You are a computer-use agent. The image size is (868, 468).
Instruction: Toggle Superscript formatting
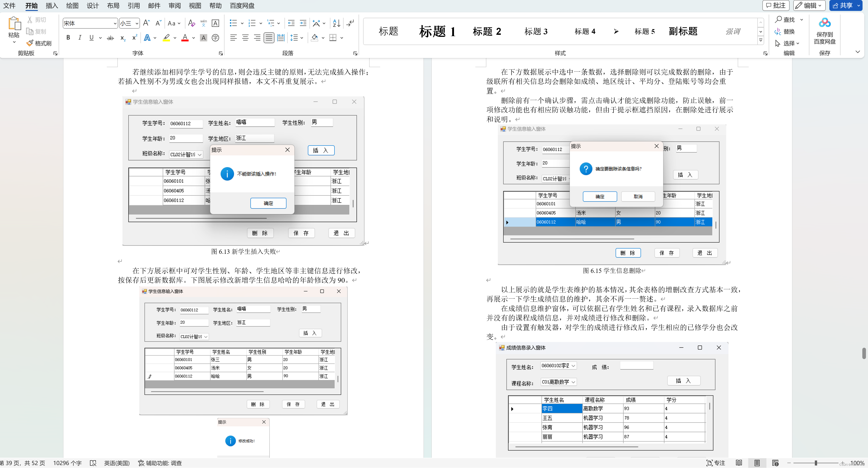135,38
